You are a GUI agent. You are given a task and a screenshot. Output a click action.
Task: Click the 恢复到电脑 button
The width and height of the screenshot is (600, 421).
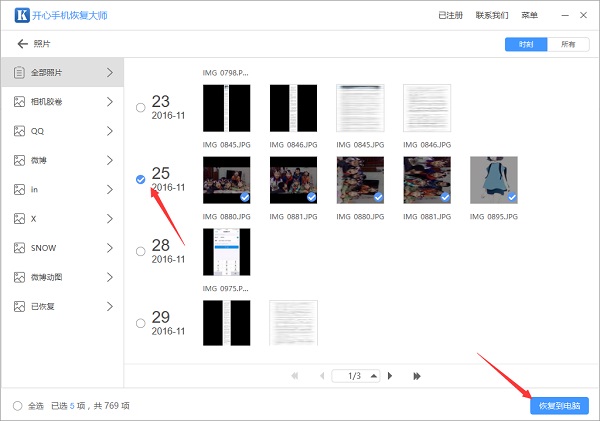[x=559, y=406]
